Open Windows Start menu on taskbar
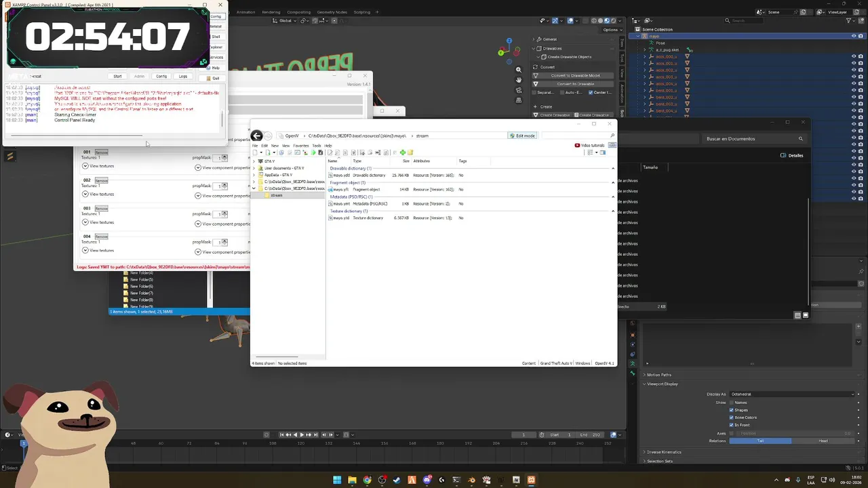Image resolution: width=868 pixels, height=488 pixels. [x=337, y=480]
